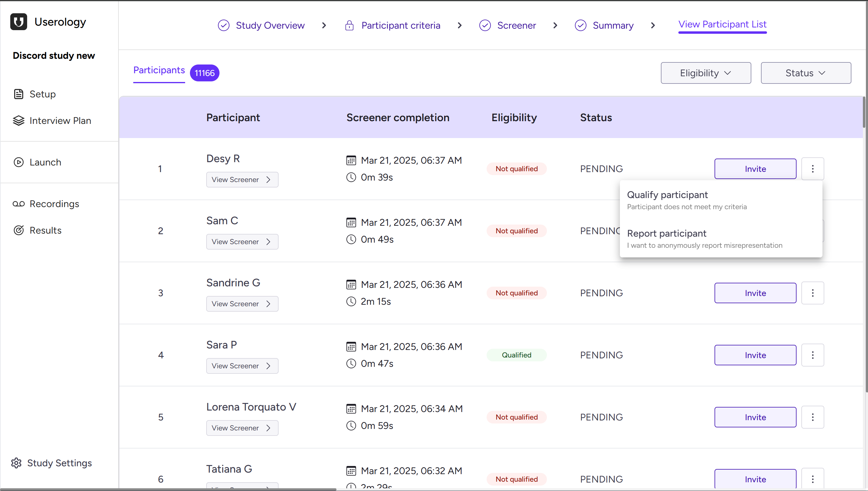Switch to the Participants tab
This screenshot has width=868, height=491.
[x=159, y=71]
